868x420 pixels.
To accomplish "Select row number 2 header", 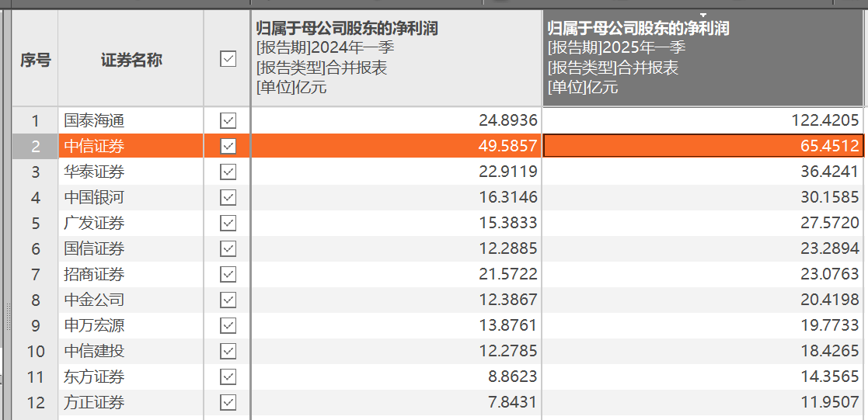I will click(35, 146).
